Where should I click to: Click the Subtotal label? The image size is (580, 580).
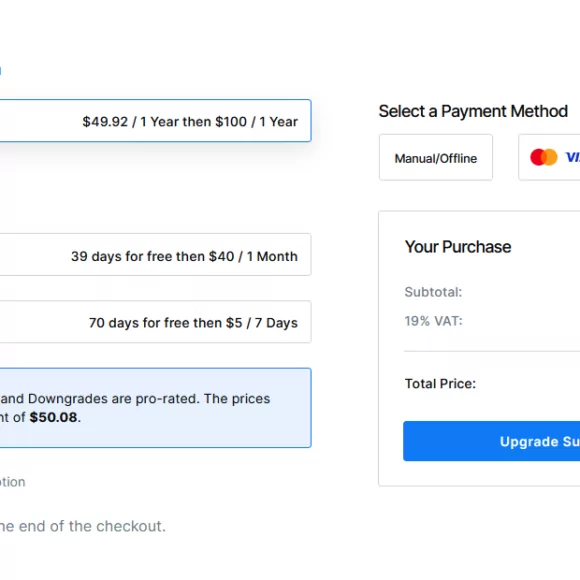tap(433, 292)
